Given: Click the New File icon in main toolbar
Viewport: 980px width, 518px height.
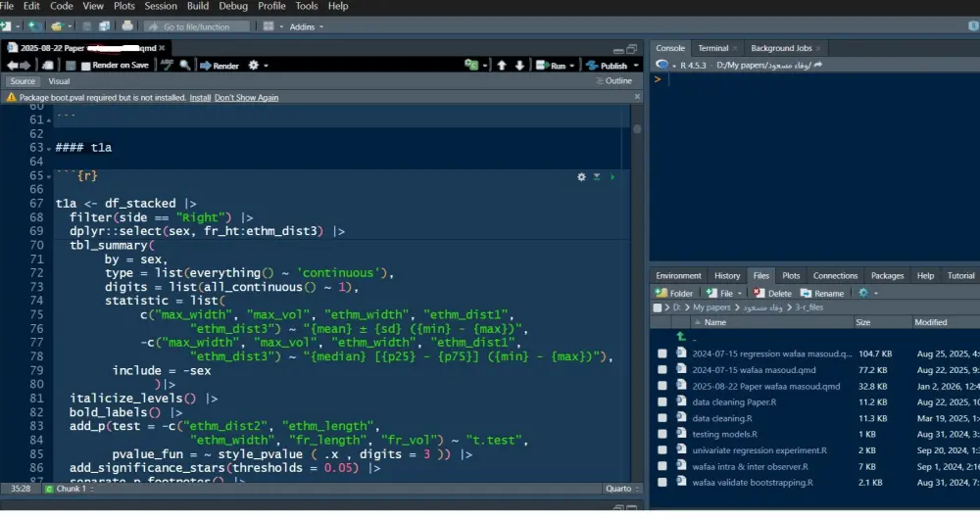Looking at the screenshot, I should click(6, 26).
